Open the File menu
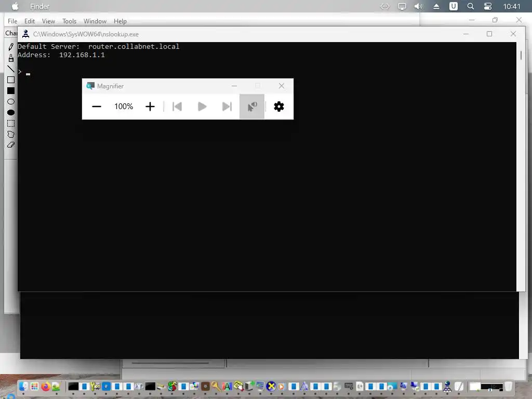532x399 pixels. (x=12, y=21)
